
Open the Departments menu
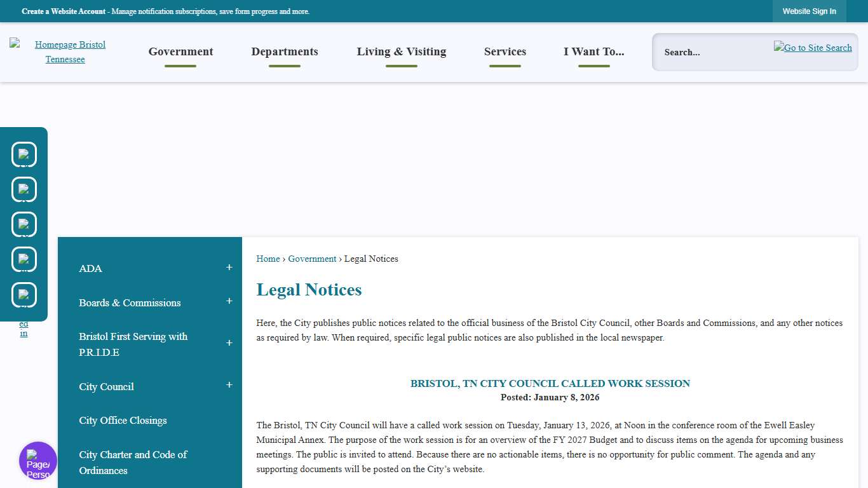[x=285, y=51]
